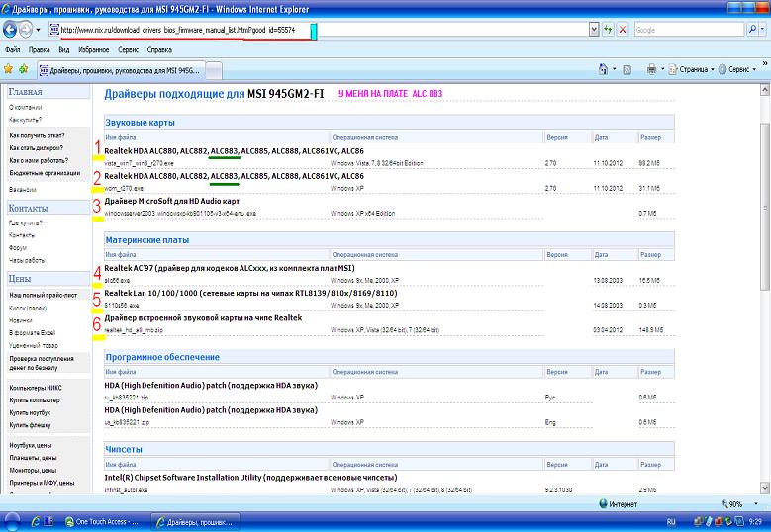771x532 pixels.
Task: Click scroll down arrow of page scrollbar
Action: (x=765, y=488)
